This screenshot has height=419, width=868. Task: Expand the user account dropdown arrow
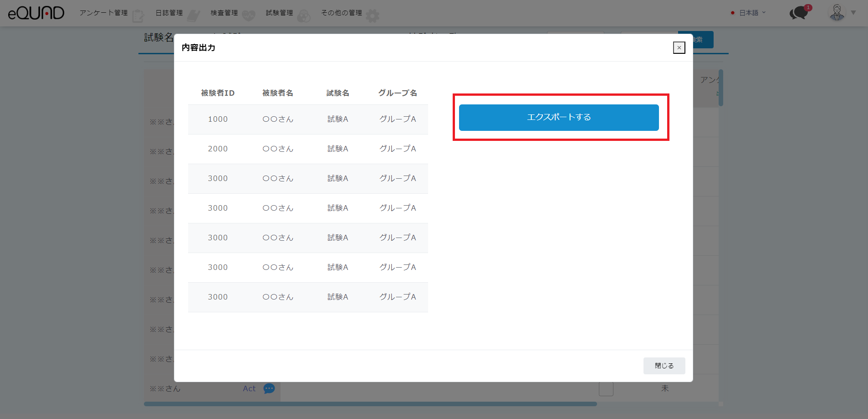coord(853,13)
